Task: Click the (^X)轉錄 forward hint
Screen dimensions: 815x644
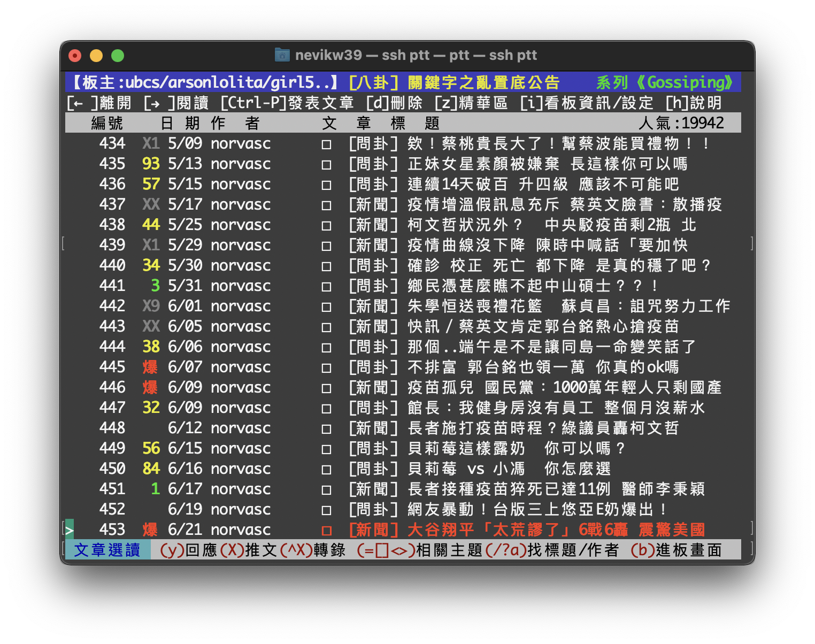Action: [313, 550]
